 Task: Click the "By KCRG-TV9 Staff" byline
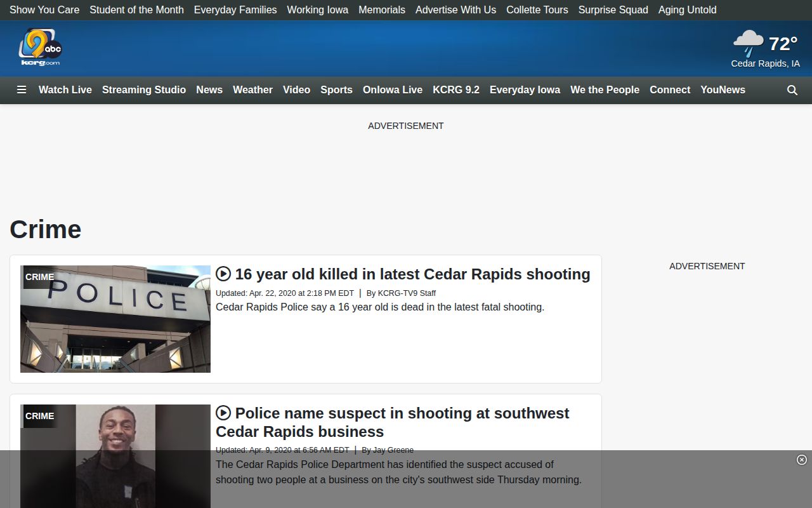pos(402,293)
